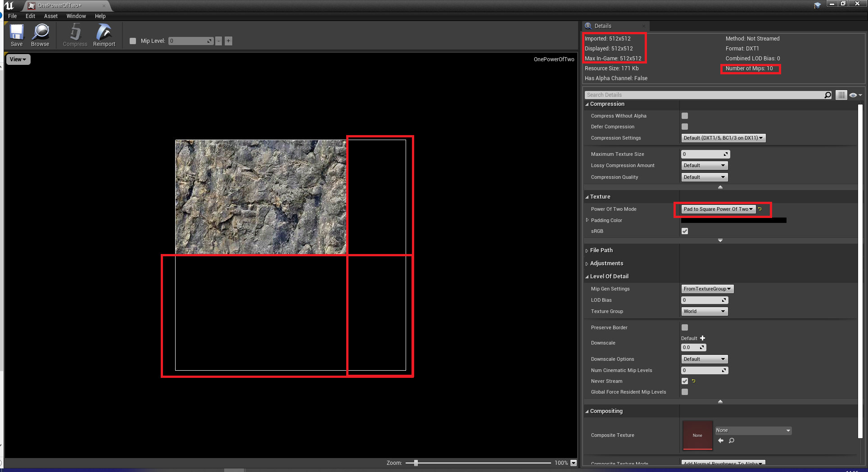Collapse the Level Of Detail section
This screenshot has width=868, height=472.
pos(587,277)
